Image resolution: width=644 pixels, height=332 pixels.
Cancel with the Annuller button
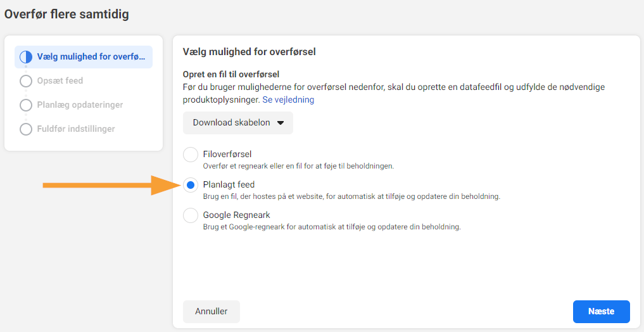point(212,312)
